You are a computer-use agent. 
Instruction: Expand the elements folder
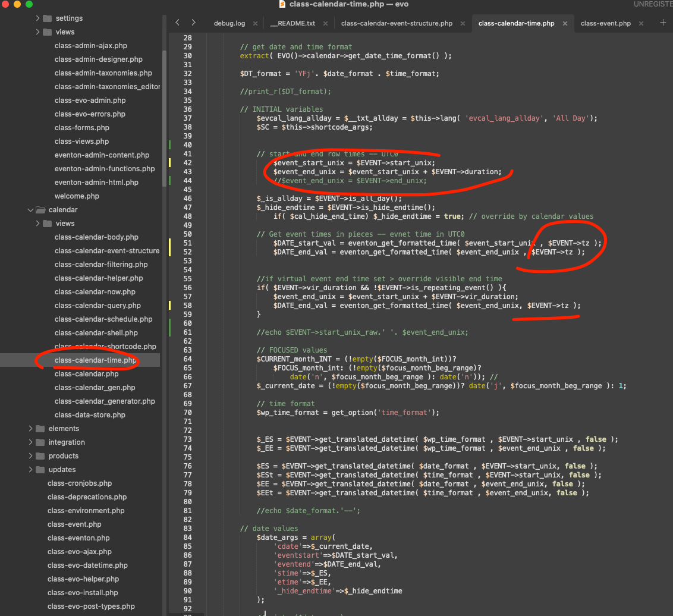point(30,429)
